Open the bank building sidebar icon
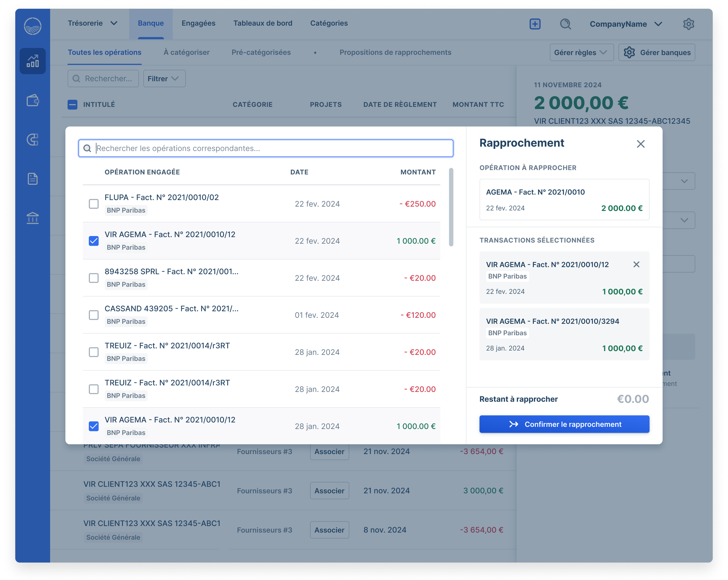 pos(33,218)
